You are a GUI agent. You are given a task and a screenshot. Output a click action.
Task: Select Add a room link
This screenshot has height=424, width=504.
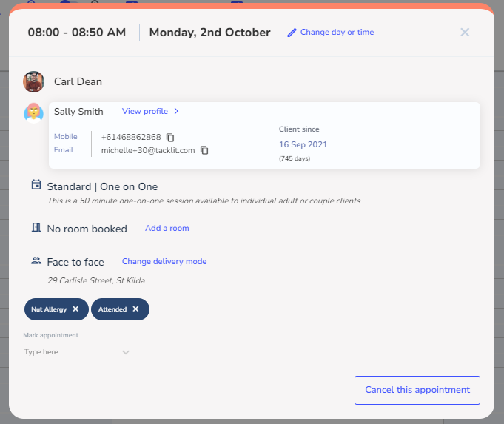167,228
